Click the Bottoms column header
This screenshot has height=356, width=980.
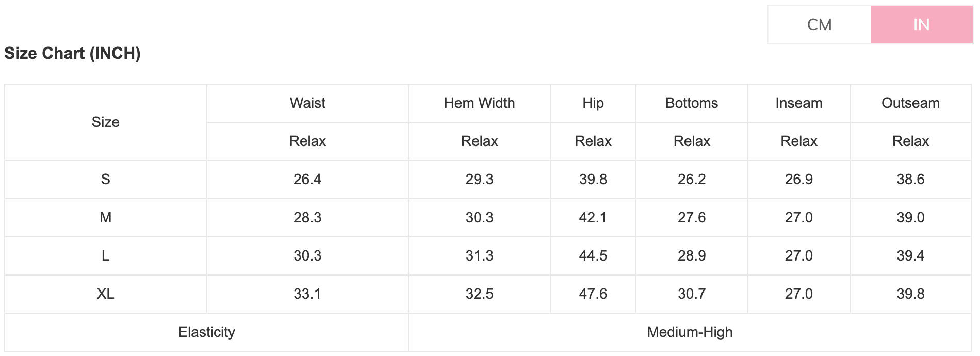click(691, 103)
